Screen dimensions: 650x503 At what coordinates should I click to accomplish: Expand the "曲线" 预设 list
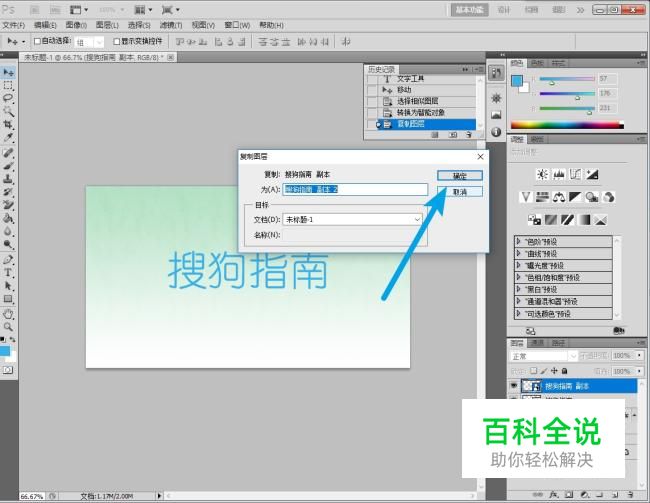click(x=518, y=253)
